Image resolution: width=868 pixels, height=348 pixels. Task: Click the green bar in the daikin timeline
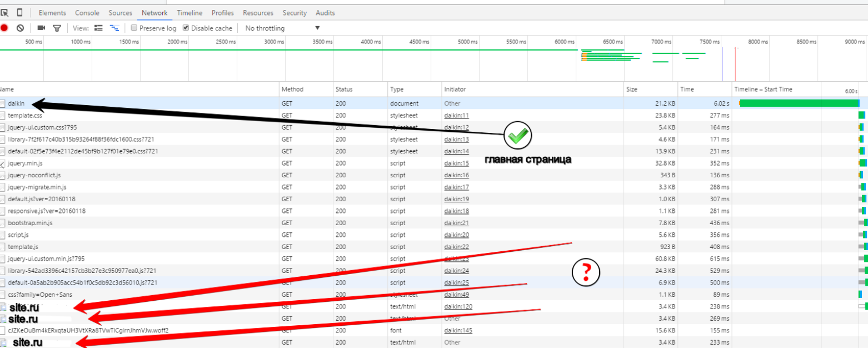click(799, 103)
